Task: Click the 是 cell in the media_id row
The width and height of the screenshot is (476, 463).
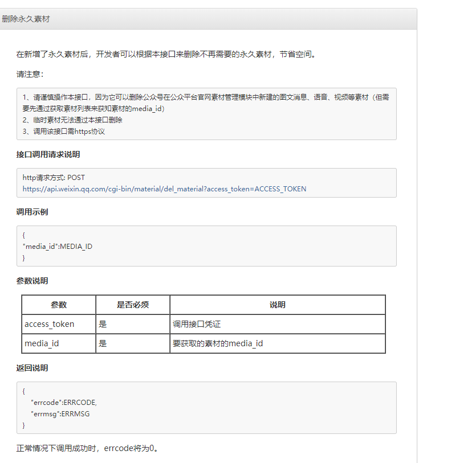Action: coord(133,343)
